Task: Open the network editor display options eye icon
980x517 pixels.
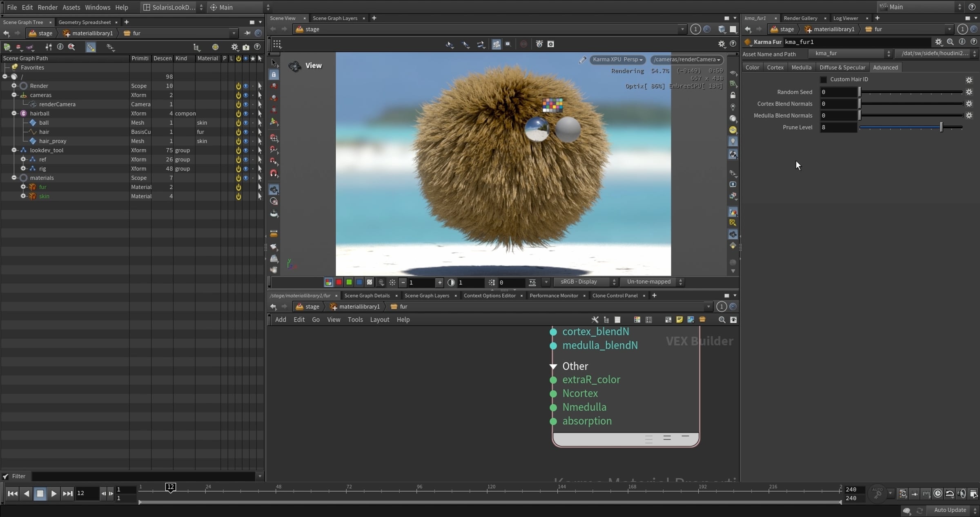Action: [x=733, y=320]
